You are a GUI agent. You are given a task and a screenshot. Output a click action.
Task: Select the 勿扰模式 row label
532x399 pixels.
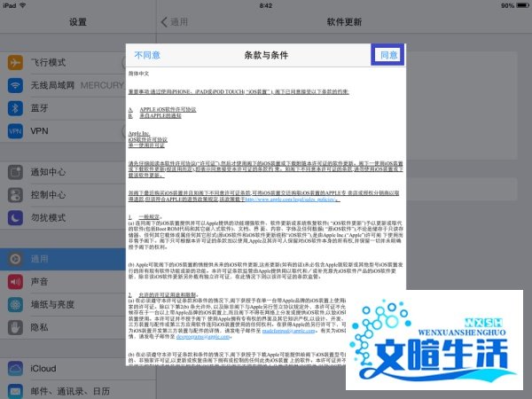point(48,218)
